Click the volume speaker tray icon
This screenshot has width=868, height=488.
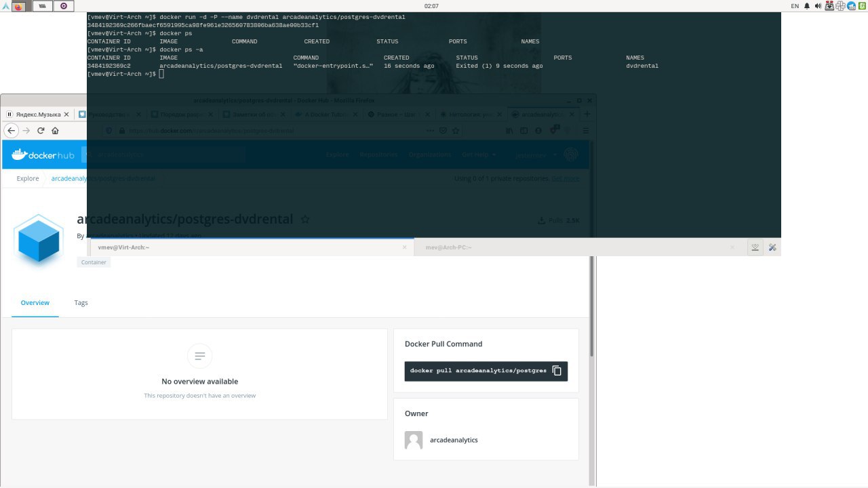[818, 6]
